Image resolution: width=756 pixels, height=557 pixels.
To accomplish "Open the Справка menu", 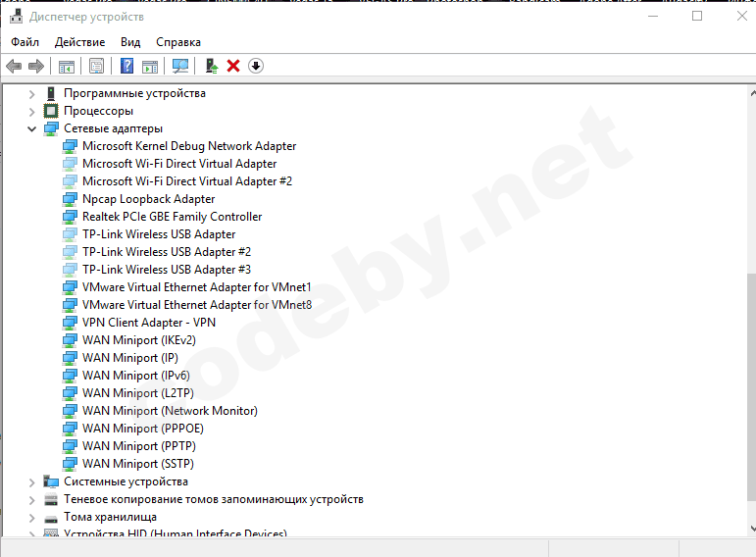I will click(178, 42).
